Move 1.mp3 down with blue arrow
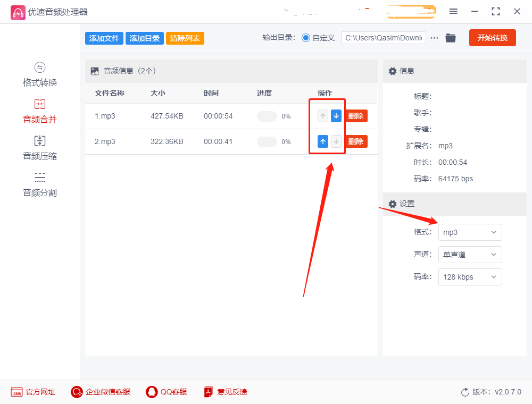This screenshot has width=532, height=404. pyautogui.click(x=336, y=116)
